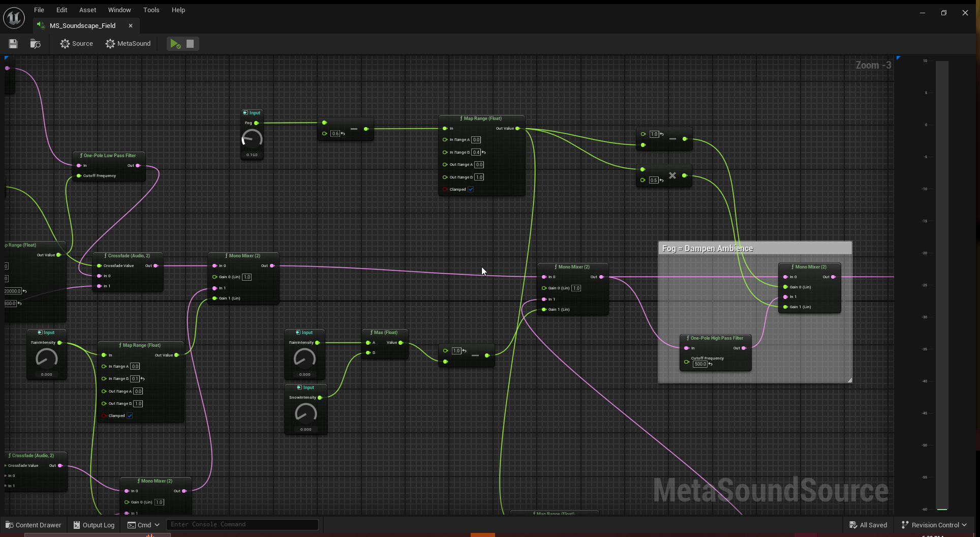980x537 pixels.
Task: Click the Browse to asset icon
Action: pyautogui.click(x=35, y=44)
